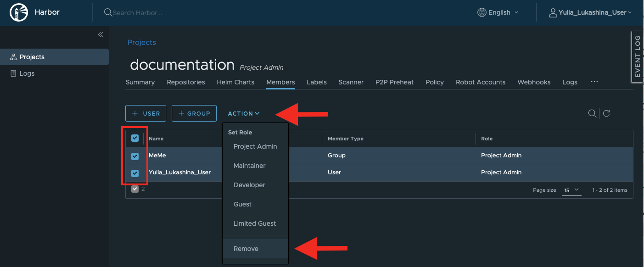This screenshot has width=644, height=267.
Task: Click the user profile icon
Action: (x=553, y=12)
